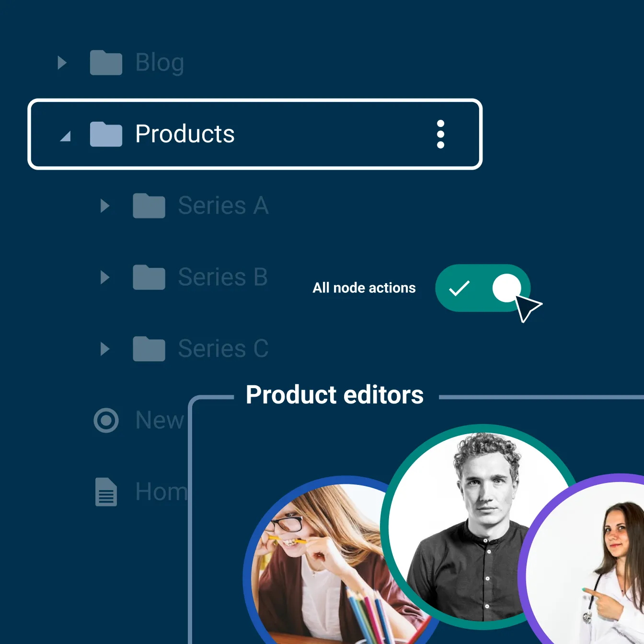644x644 pixels.
Task: Expand the Series B folder arrow
Action: point(105,277)
